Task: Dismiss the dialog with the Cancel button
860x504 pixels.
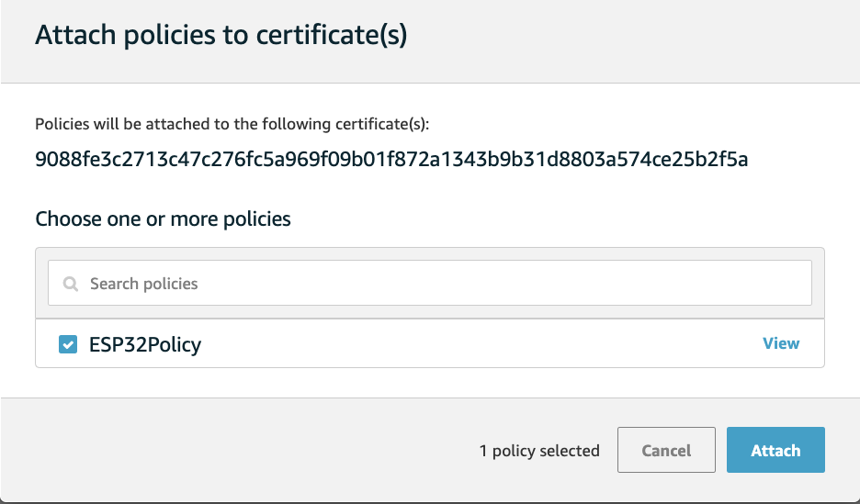Action: point(666,450)
